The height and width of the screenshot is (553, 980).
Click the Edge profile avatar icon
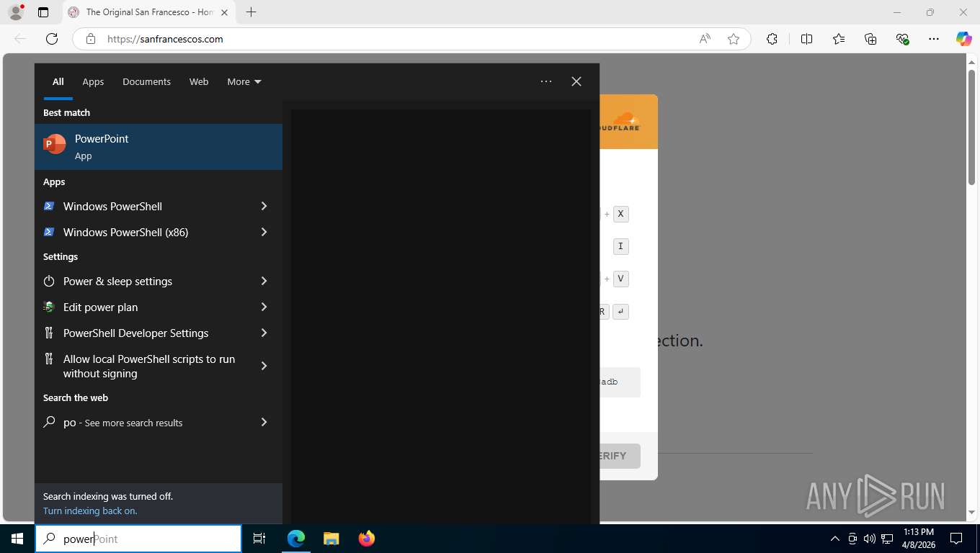15,12
